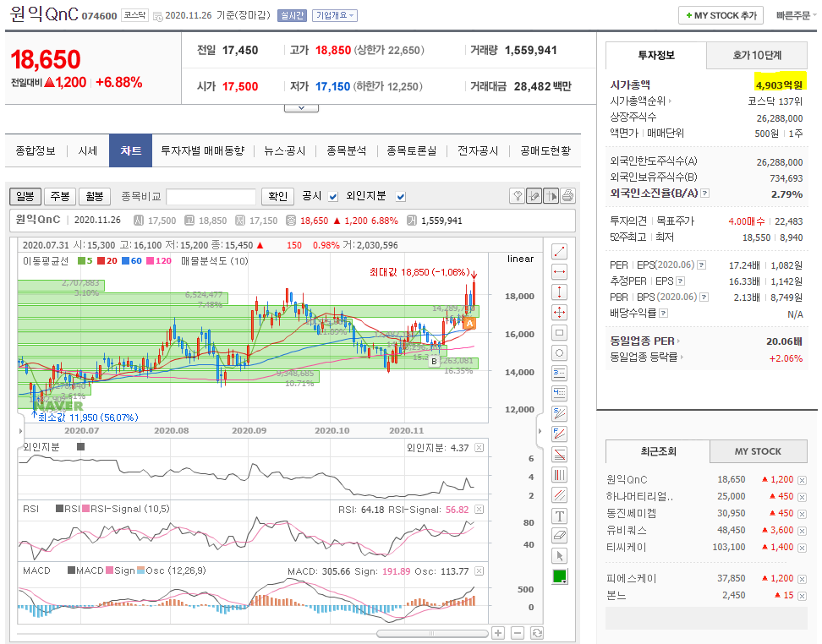The width and height of the screenshot is (822, 644).
Task: Open 추정PER EPS help icon
Action: [x=681, y=281]
